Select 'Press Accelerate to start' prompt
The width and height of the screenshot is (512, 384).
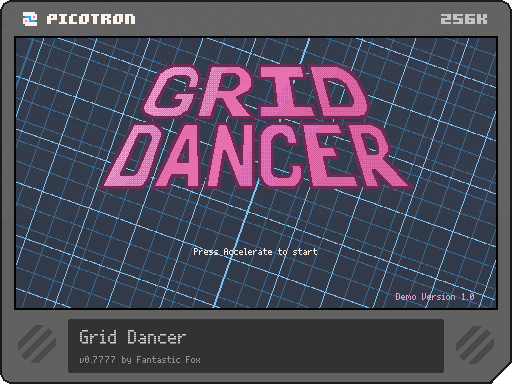coord(255,252)
